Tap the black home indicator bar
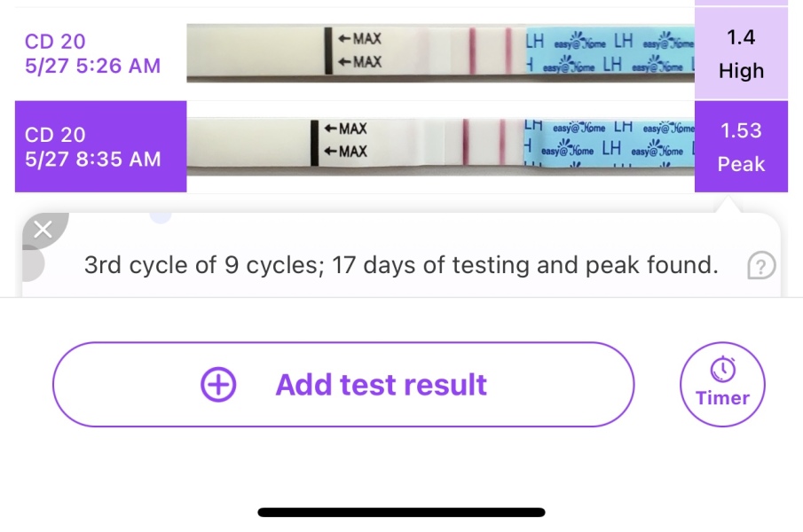 pos(401,512)
